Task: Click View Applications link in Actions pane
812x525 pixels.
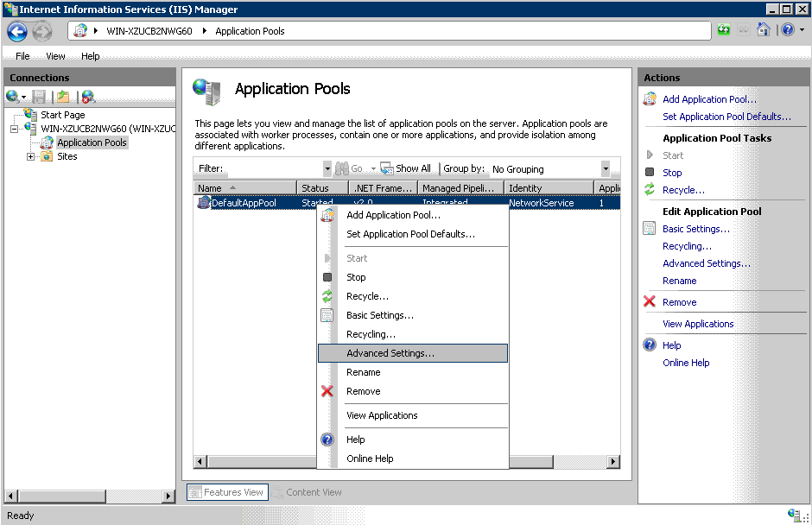Action: click(x=698, y=324)
